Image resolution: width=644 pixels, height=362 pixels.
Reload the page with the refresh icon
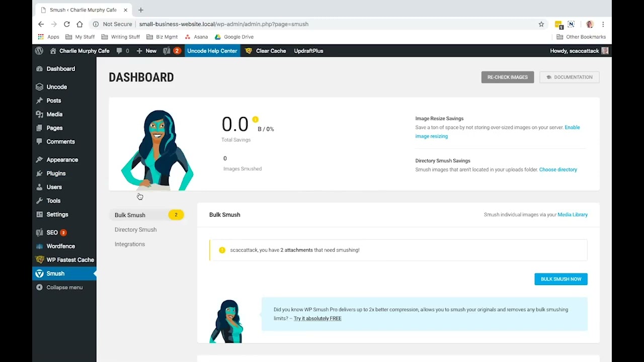click(x=66, y=24)
